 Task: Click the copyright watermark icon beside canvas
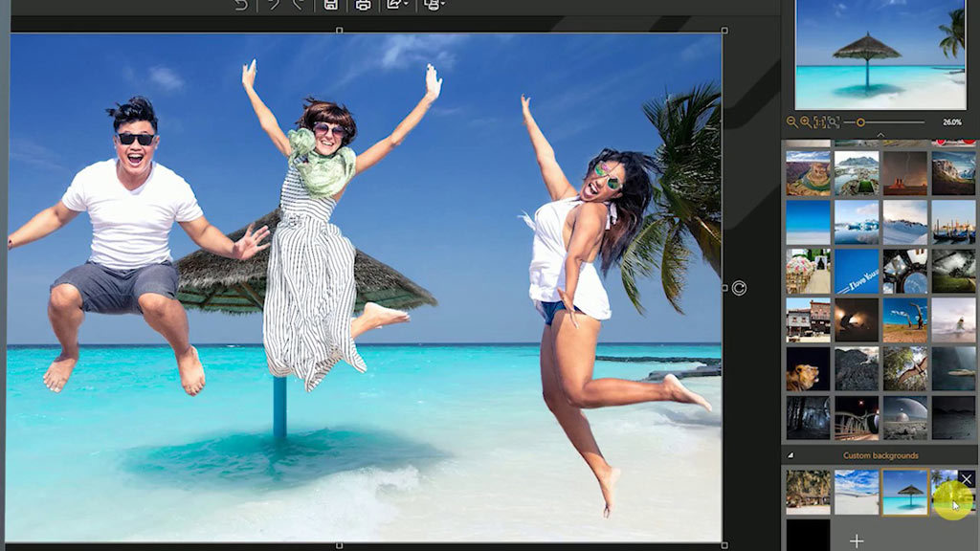pos(739,288)
